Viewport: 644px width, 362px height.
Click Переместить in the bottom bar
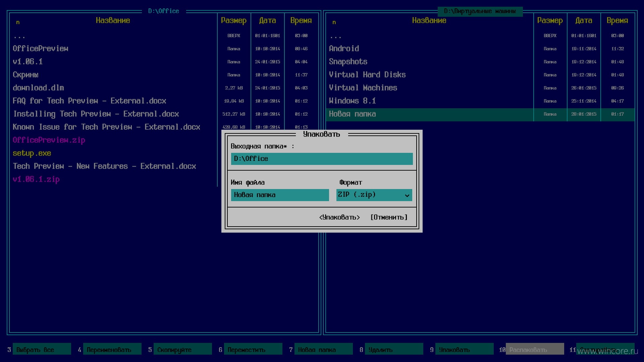click(253, 349)
